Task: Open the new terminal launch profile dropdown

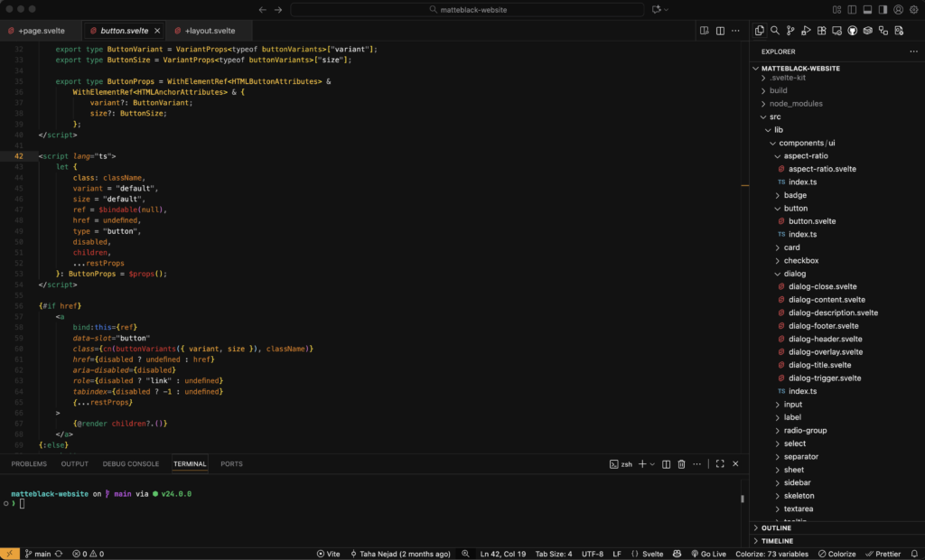Action: [x=652, y=464]
